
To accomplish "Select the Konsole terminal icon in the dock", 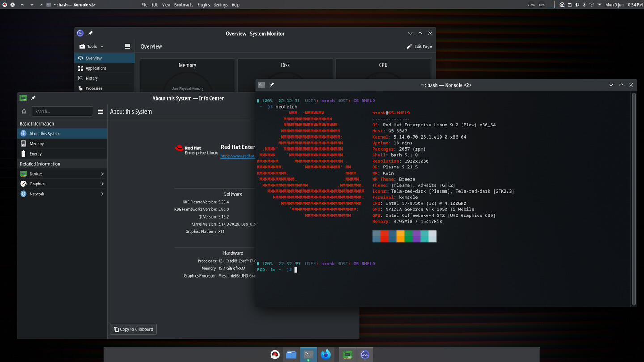I will click(308, 355).
